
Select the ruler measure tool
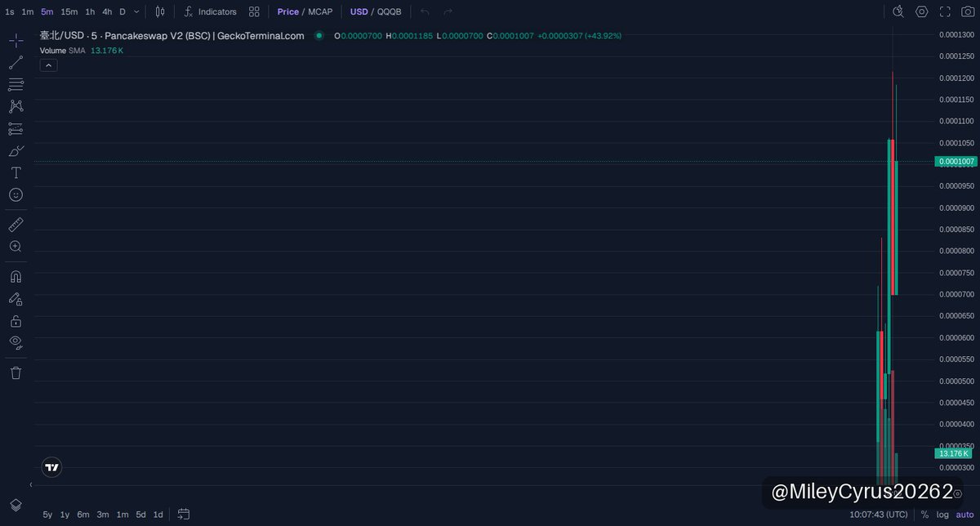16,224
